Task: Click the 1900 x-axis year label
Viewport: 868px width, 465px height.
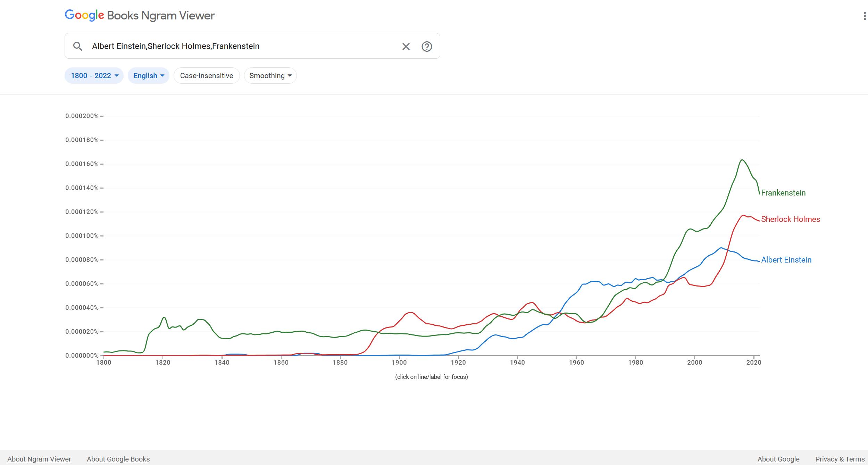Action: tap(399, 363)
